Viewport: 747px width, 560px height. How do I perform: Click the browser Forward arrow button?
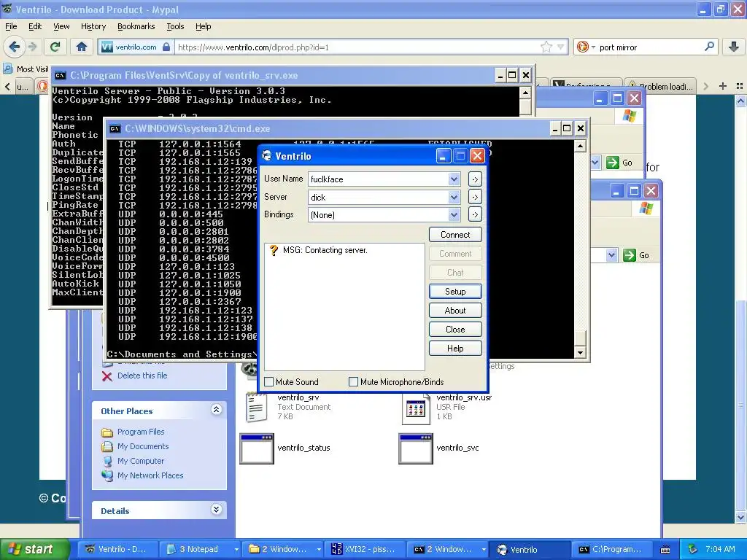point(32,47)
